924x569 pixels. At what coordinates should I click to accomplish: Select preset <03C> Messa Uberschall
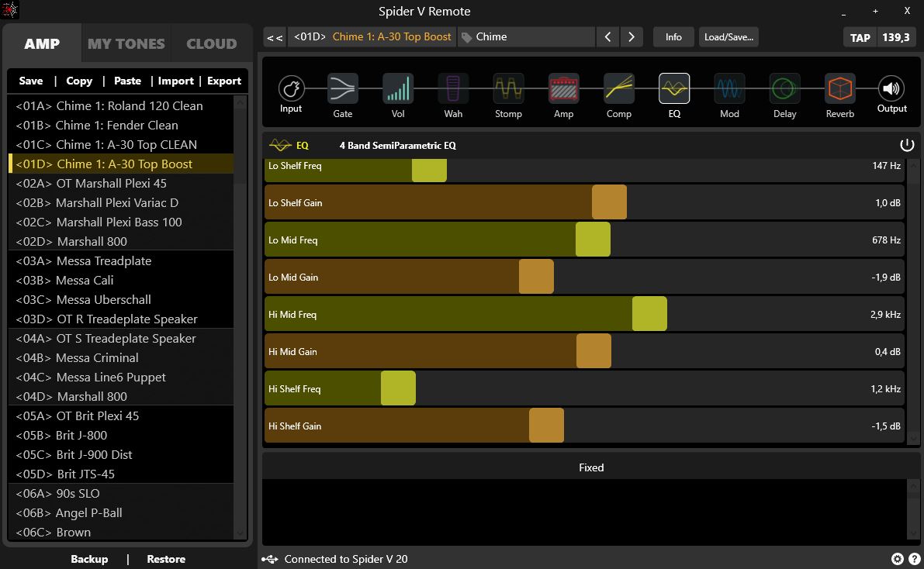(x=121, y=300)
